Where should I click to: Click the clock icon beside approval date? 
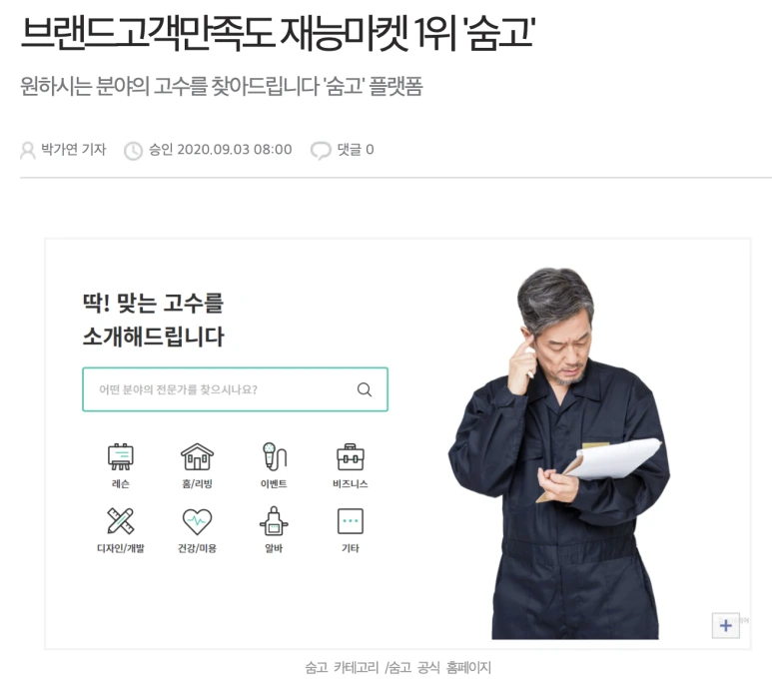pos(133,151)
